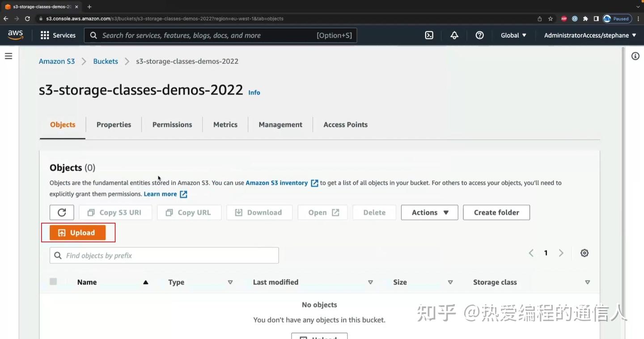Open the Amazon S3 inventory link
This screenshot has width=644, height=339.
[x=276, y=182]
